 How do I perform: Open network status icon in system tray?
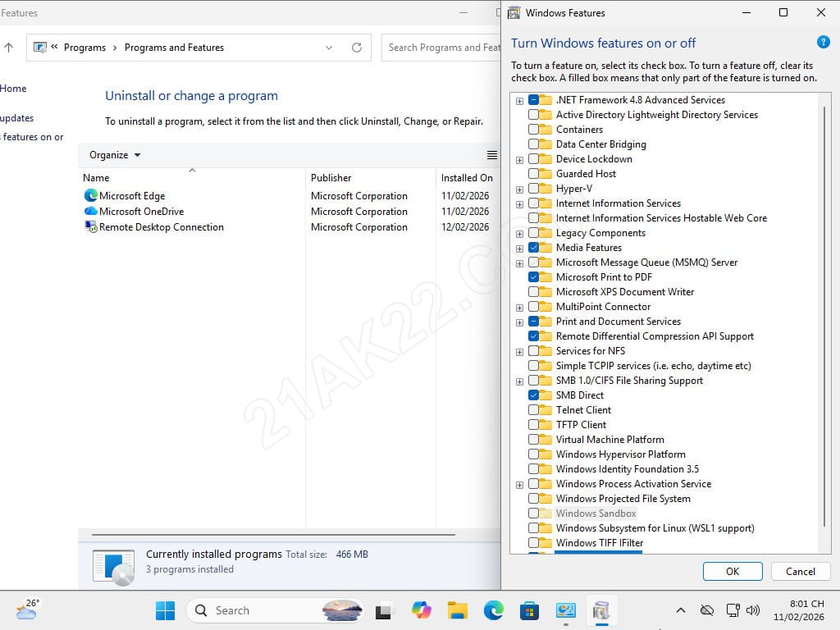coord(733,610)
